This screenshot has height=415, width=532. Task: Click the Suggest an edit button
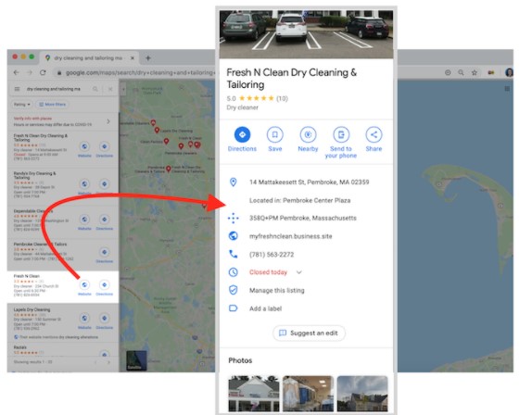309,333
